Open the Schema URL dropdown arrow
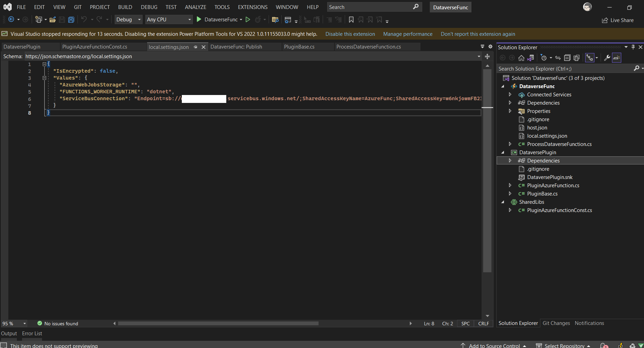This screenshot has width=644, height=348. point(479,56)
